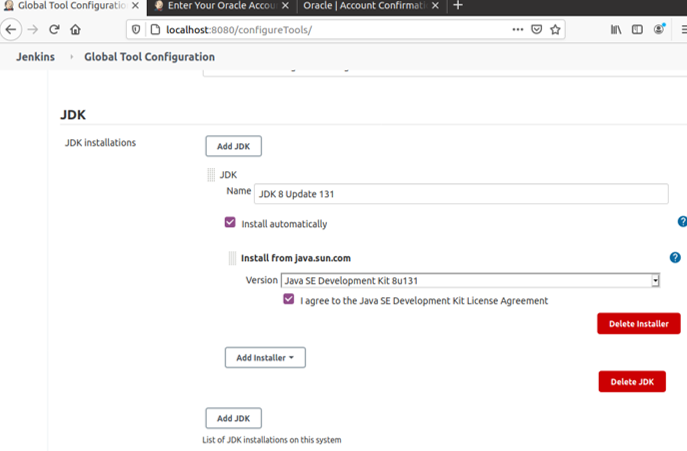Reload the current page
Screen dimensions: 687x451
54,30
